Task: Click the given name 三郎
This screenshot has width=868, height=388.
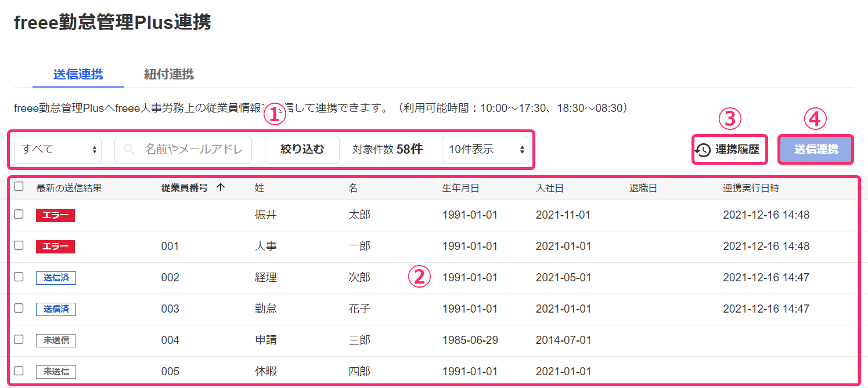Action: point(359,340)
